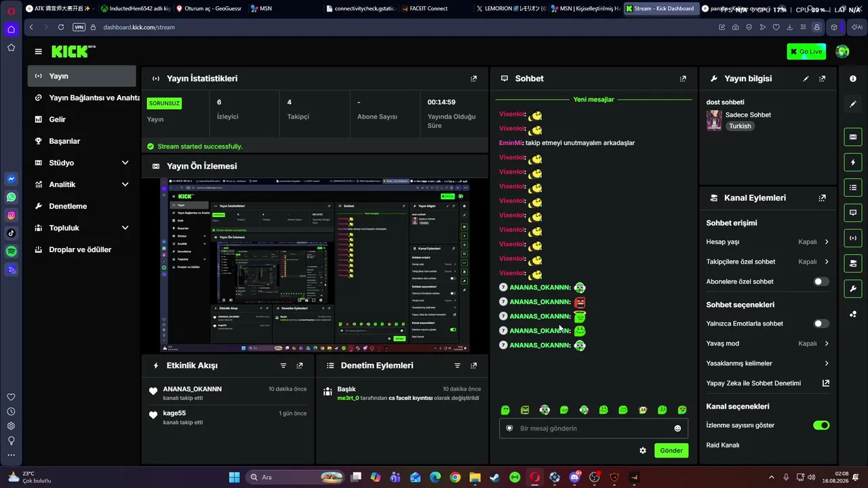Open Instagram in Opera sidebar

pos(12,216)
